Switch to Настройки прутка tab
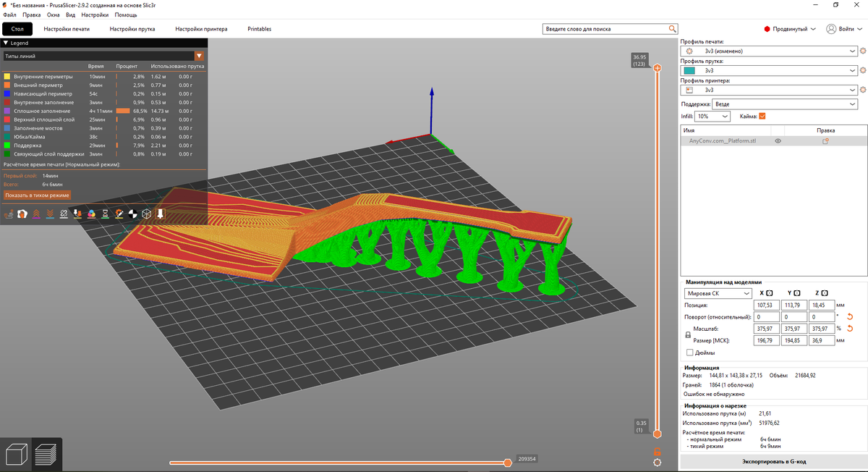This screenshot has width=868, height=472. 132,29
